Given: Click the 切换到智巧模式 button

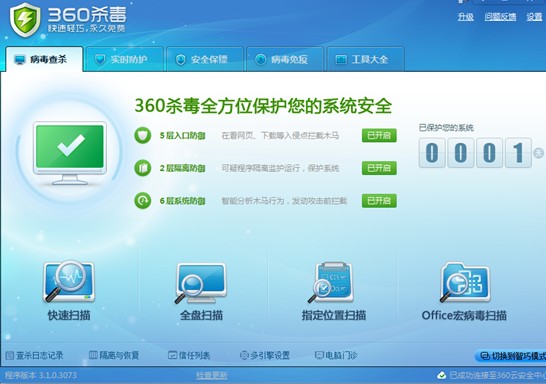Looking at the screenshot, I should coord(512,356).
